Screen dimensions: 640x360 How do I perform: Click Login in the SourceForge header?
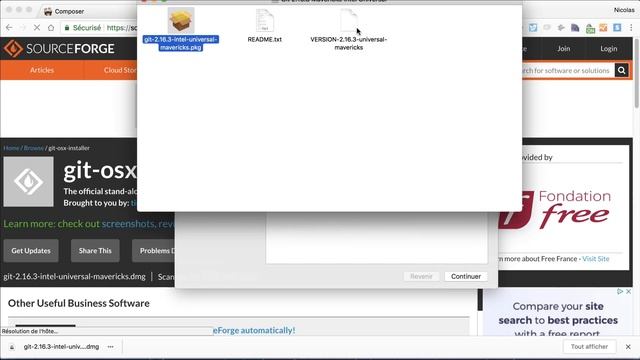609,49
